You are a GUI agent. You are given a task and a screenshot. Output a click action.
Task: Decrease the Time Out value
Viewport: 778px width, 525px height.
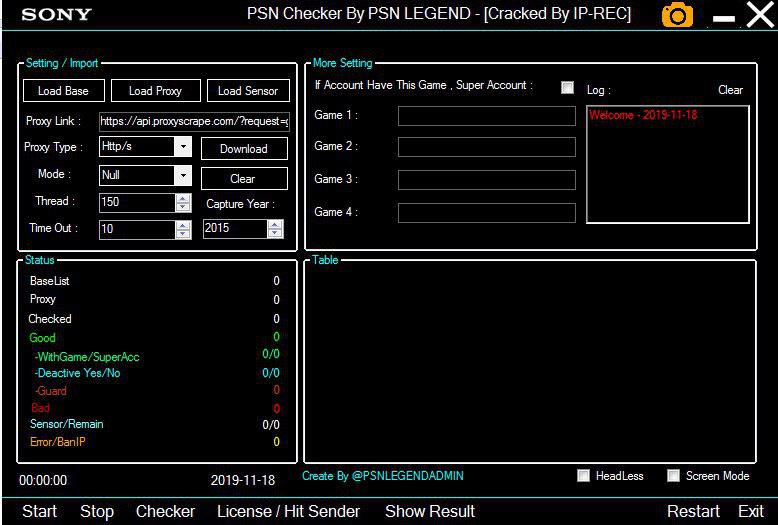[x=183, y=234]
